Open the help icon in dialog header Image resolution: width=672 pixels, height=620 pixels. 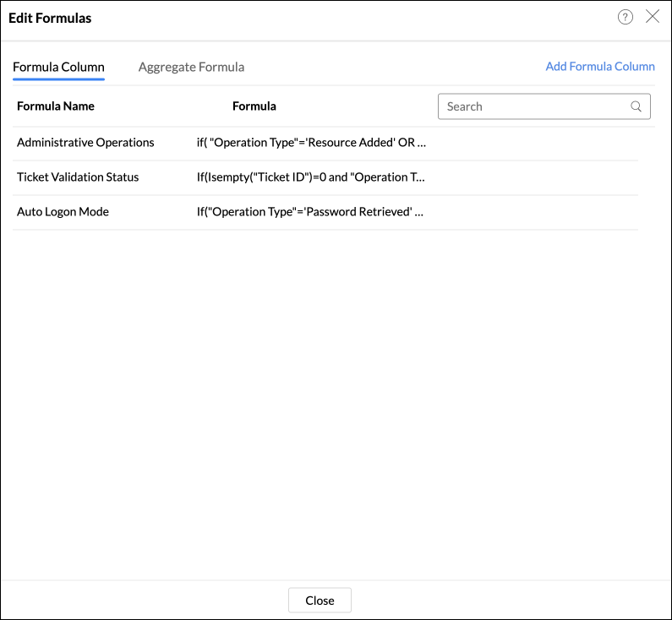626,17
